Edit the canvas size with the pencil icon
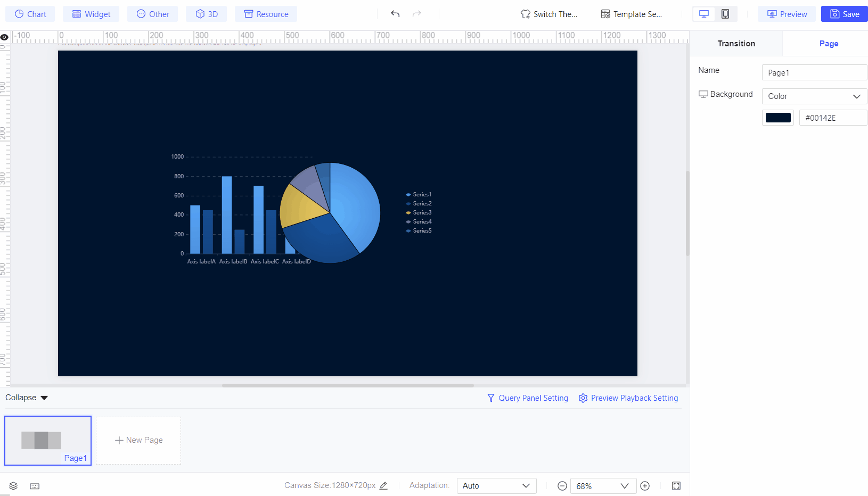This screenshot has height=496, width=868. 383,485
